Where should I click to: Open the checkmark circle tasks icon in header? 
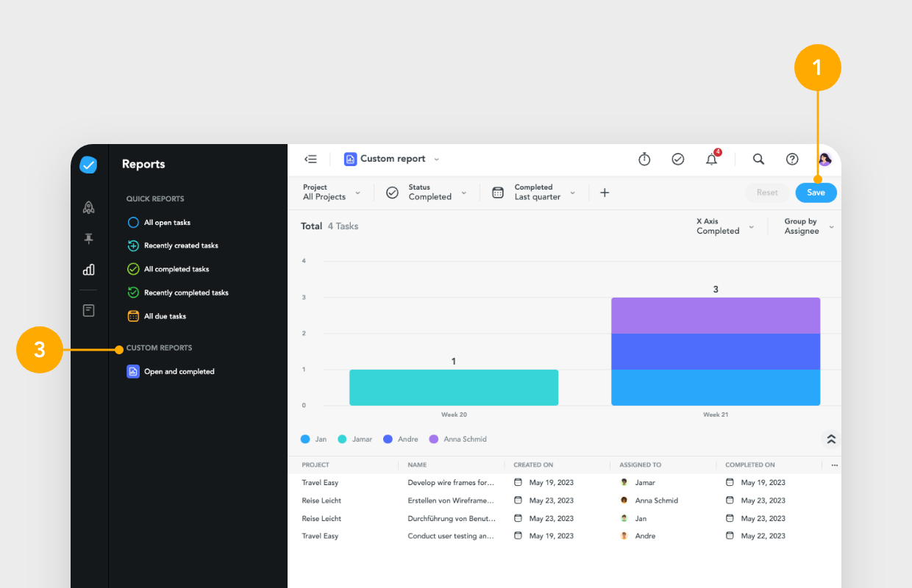[678, 159]
